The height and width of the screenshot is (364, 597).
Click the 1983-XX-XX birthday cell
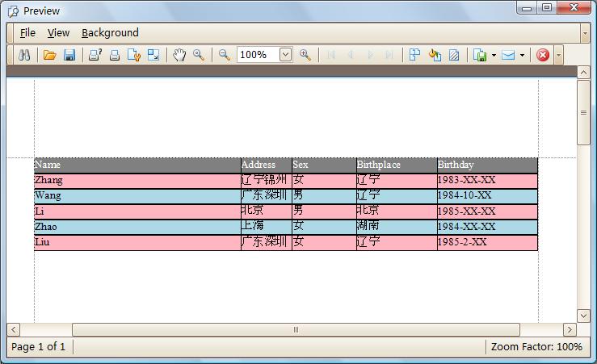coord(487,181)
